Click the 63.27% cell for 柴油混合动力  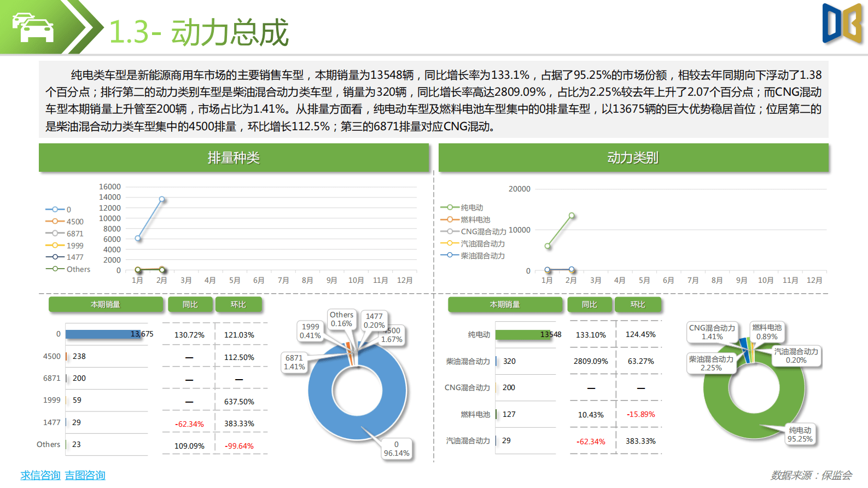point(640,361)
